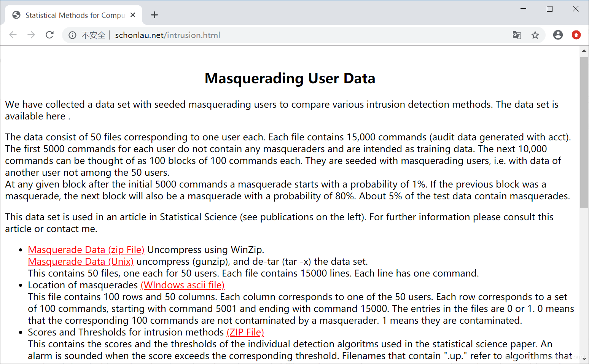
Task: Bookmark this page with the star
Action: (535, 35)
